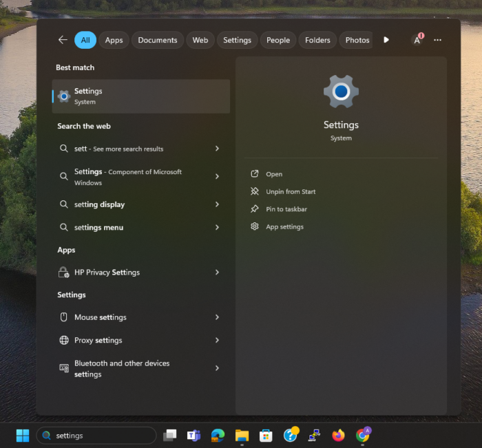Click the 'Search the web' section heading

(x=84, y=127)
